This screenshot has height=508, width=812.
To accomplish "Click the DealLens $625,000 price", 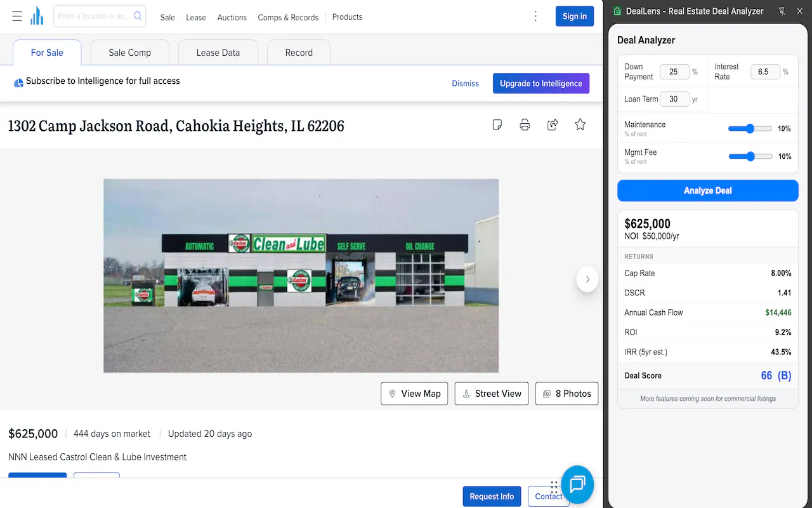I will (x=648, y=224).
